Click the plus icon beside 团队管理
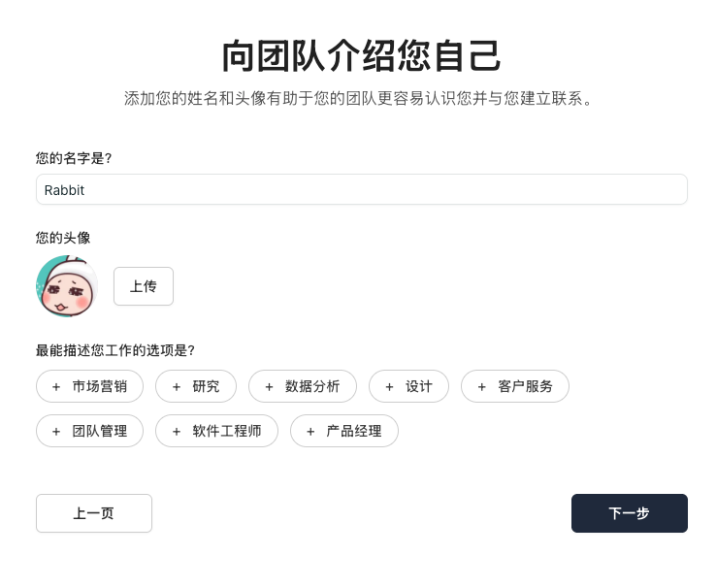716x588 pixels. 56,431
